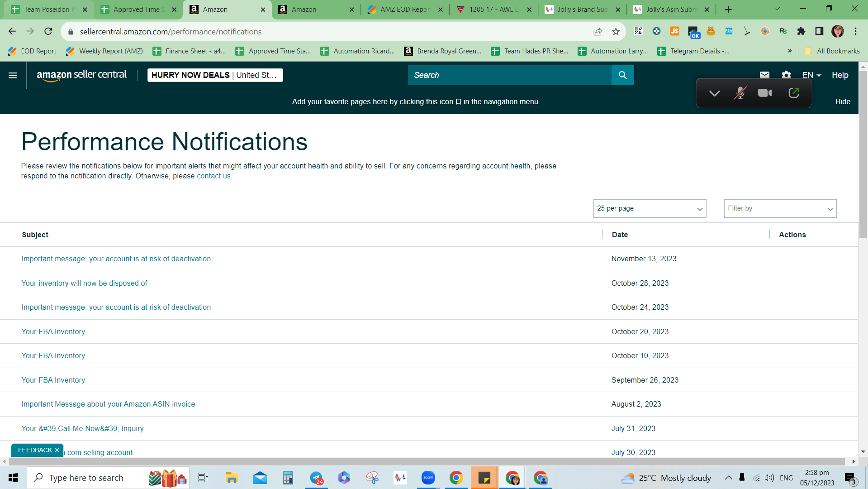This screenshot has height=489, width=868.
Task: Collapse the floating meeting bar chevron
Action: (714, 93)
